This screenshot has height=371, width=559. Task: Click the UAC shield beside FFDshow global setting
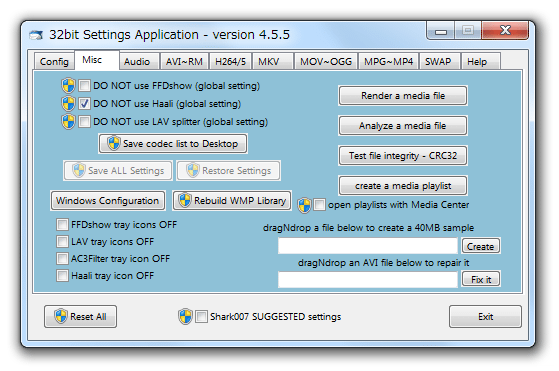[x=68, y=86]
